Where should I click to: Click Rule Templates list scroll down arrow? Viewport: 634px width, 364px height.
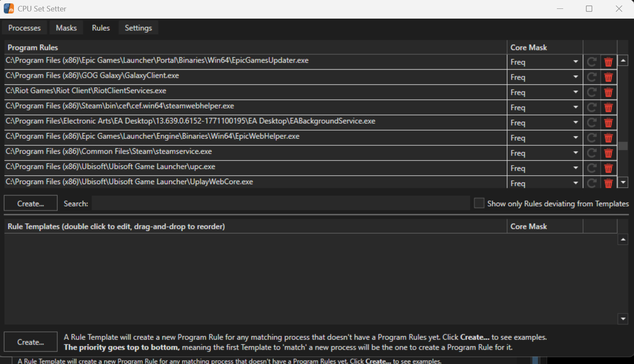pos(623,319)
